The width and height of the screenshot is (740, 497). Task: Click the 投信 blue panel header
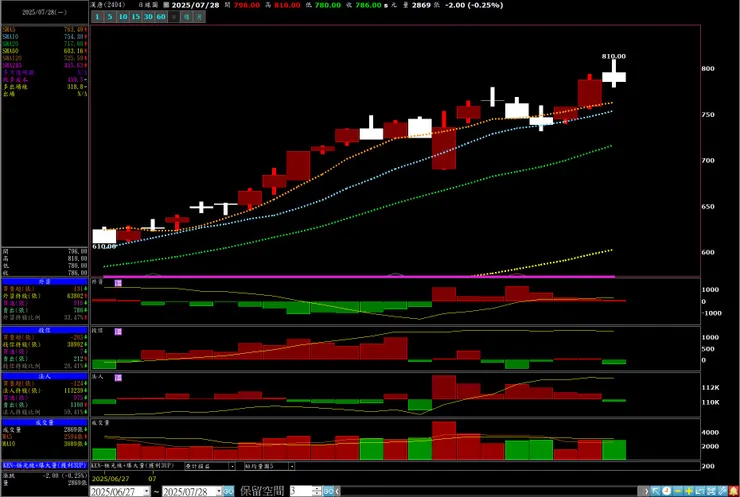coord(44,330)
